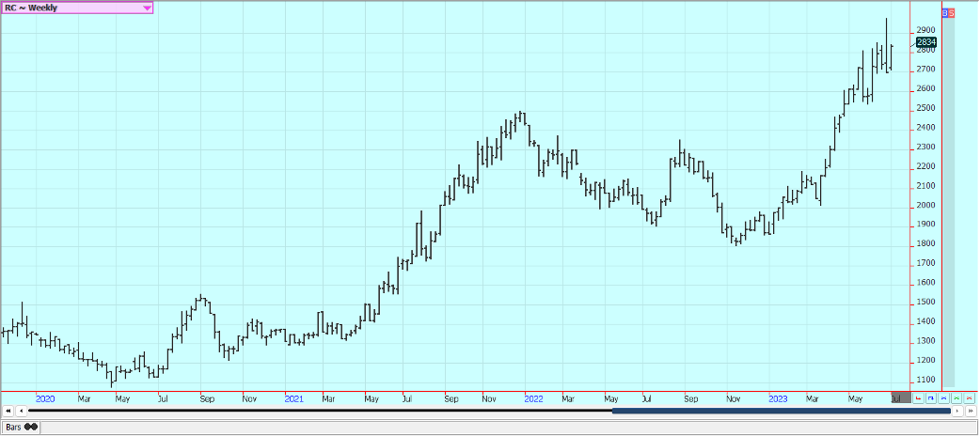Click the blue compress-scale icon
The width and height of the screenshot is (980, 436).
[943, 397]
